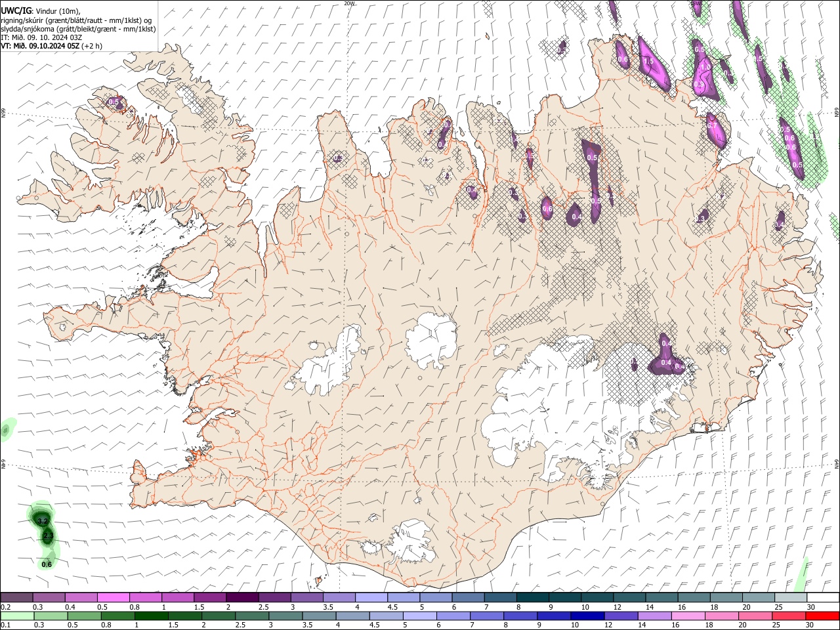Click the '3.2' value on dark green rain cell
The width and height of the screenshot is (840, 630).
click(x=43, y=520)
